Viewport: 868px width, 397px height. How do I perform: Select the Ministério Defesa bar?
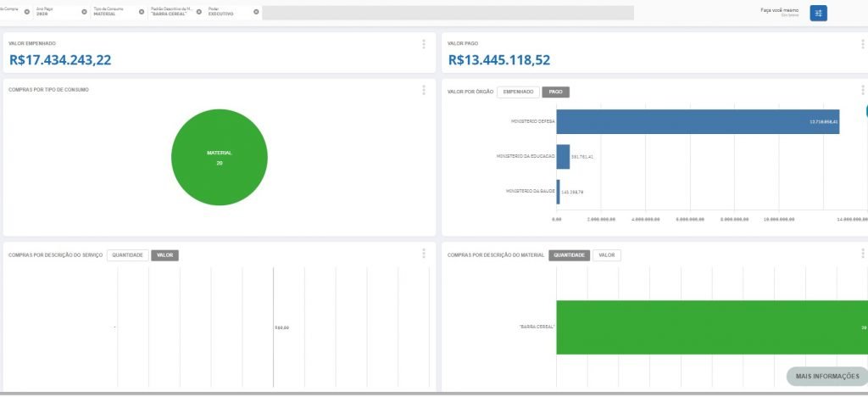click(x=698, y=121)
